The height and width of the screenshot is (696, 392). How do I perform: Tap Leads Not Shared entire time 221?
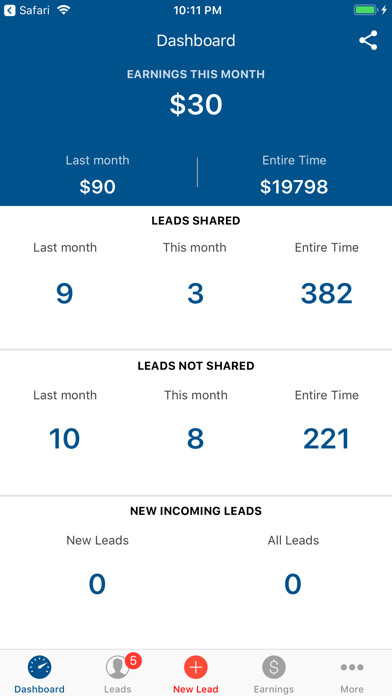tap(327, 439)
